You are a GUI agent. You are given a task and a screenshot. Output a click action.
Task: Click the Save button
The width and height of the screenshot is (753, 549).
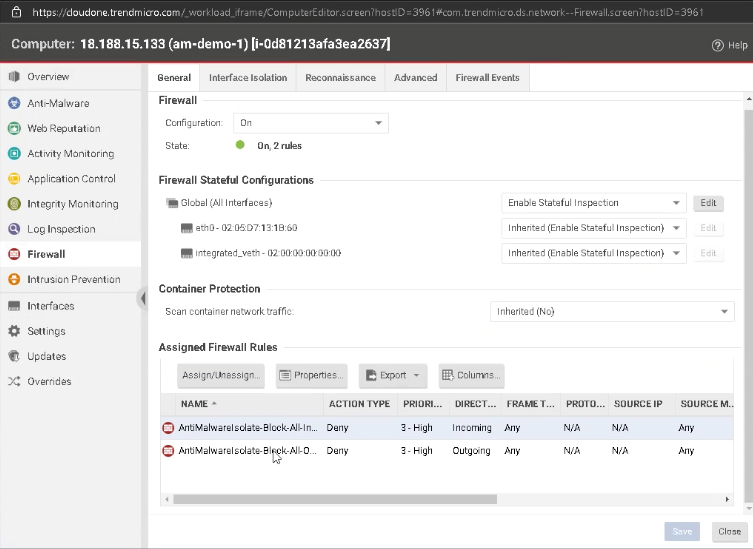[682, 531]
